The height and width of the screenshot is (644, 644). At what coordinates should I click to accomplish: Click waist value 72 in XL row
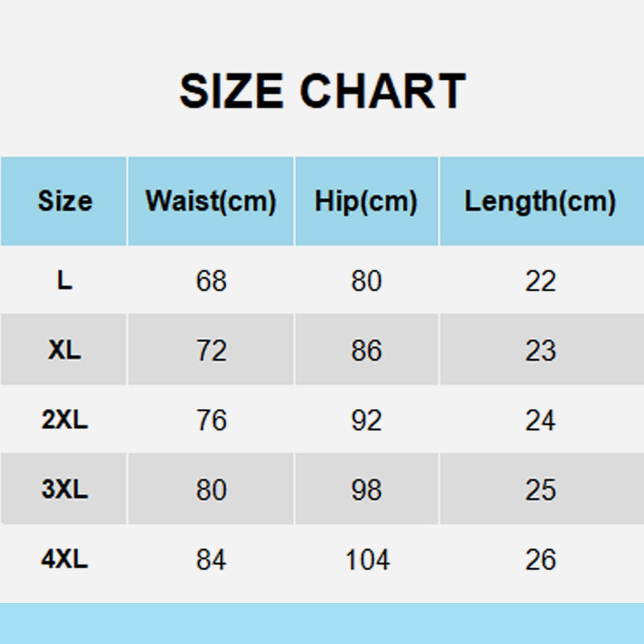point(211,350)
